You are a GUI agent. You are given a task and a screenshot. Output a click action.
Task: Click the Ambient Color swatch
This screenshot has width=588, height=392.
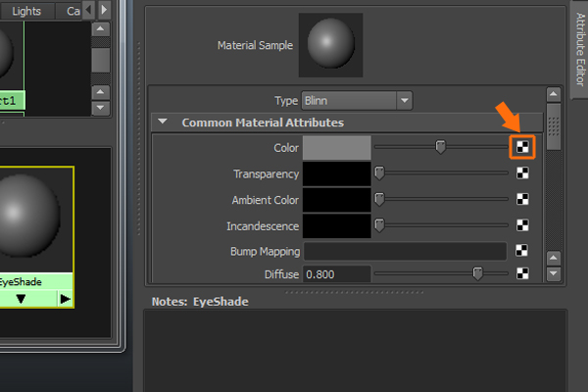(x=337, y=200)
